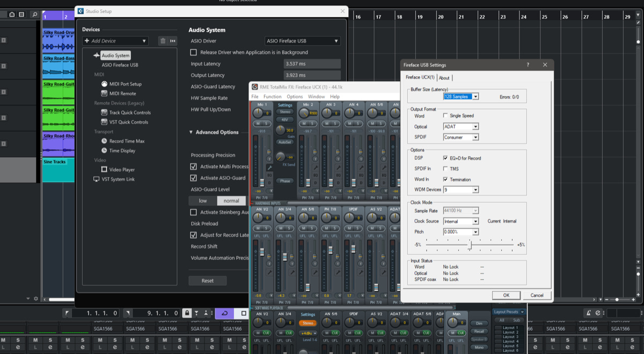Click the Mic 1 wrench settings icon

coord(269,168)
